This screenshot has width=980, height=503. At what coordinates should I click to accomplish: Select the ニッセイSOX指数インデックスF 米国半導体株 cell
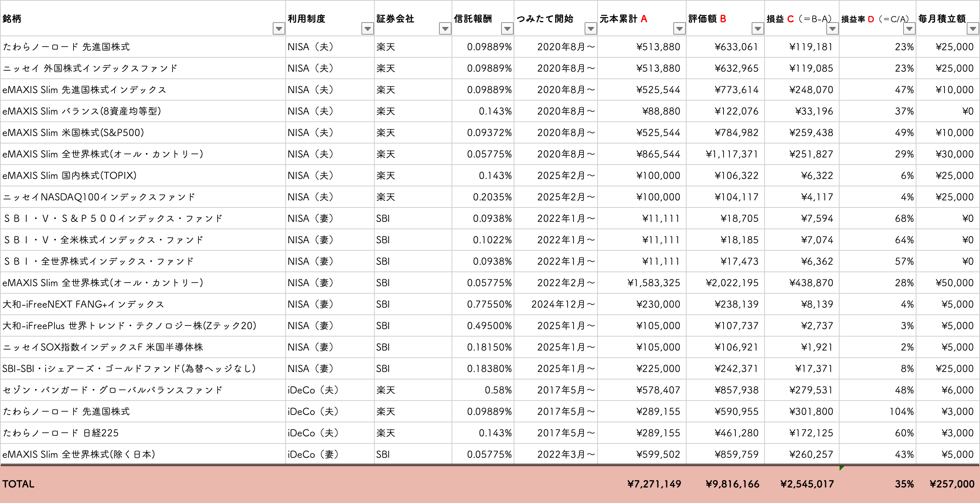[143, 347]
